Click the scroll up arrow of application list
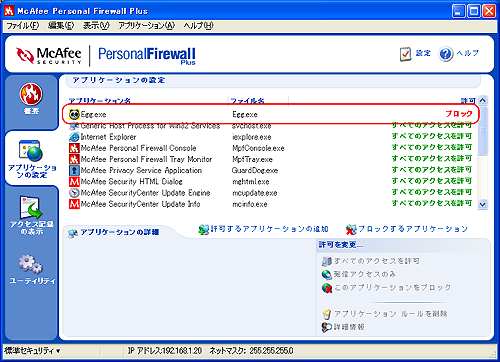Viewport: 500px width, 362px height. [x=483, y=100]
